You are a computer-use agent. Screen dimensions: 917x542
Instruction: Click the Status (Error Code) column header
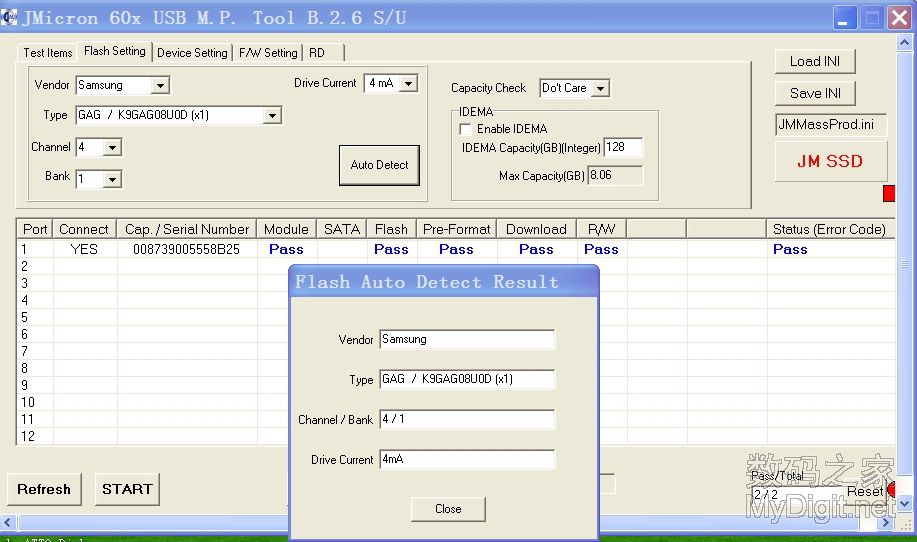pyautogui.click(x=830, y=229)
